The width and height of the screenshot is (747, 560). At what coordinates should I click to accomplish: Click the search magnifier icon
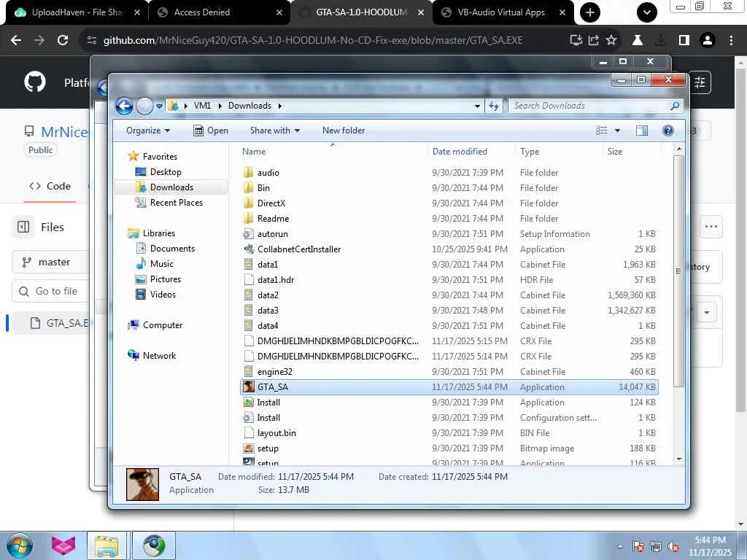coord(675,106)
